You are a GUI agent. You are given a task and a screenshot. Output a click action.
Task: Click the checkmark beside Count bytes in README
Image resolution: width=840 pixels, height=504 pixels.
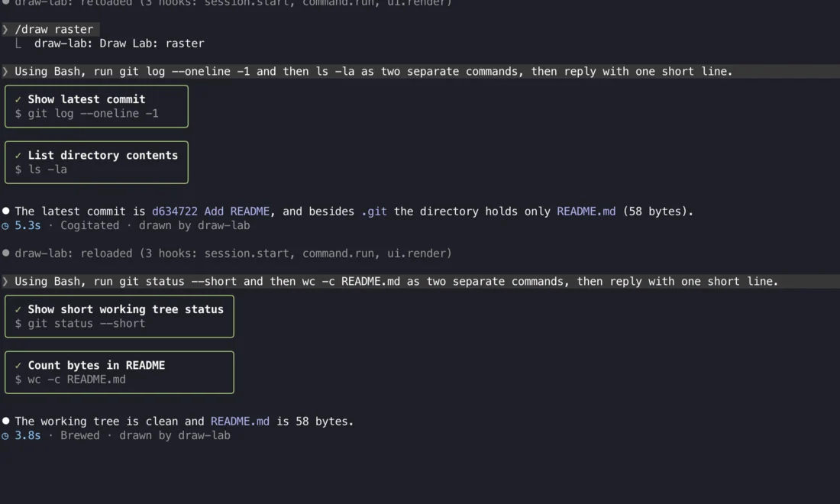(x=18, y=365)
